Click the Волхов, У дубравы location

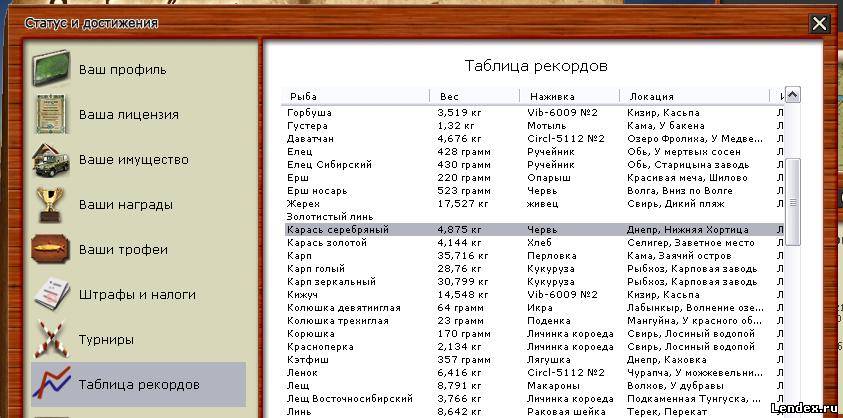(x=675, y=386)
